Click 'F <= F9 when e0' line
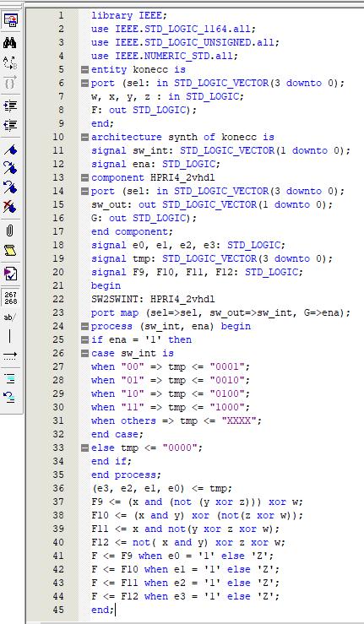This screenshot has height=624, width=364. [x=182, y=556]
